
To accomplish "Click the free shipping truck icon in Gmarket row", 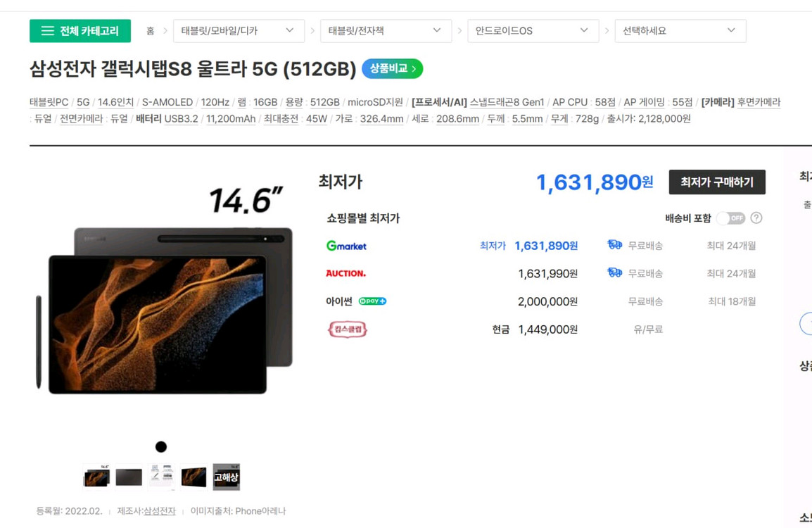I will (x=615, y=244).
